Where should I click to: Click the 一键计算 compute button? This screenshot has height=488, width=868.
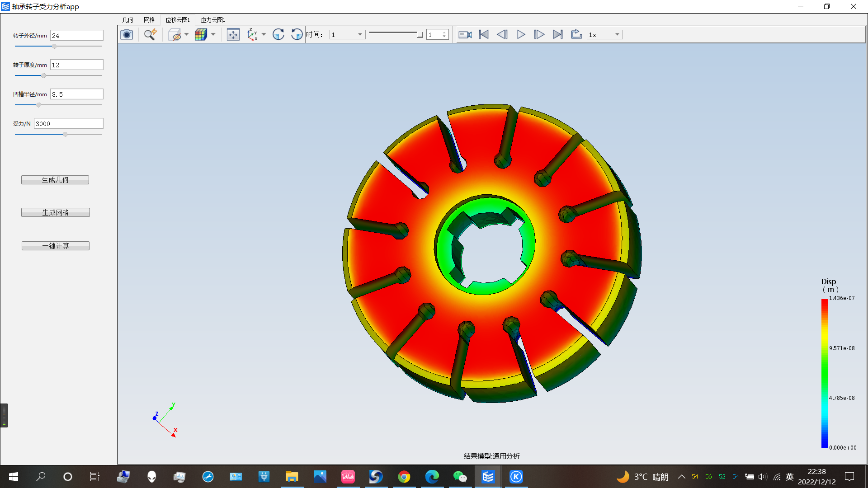coord(55,245)
